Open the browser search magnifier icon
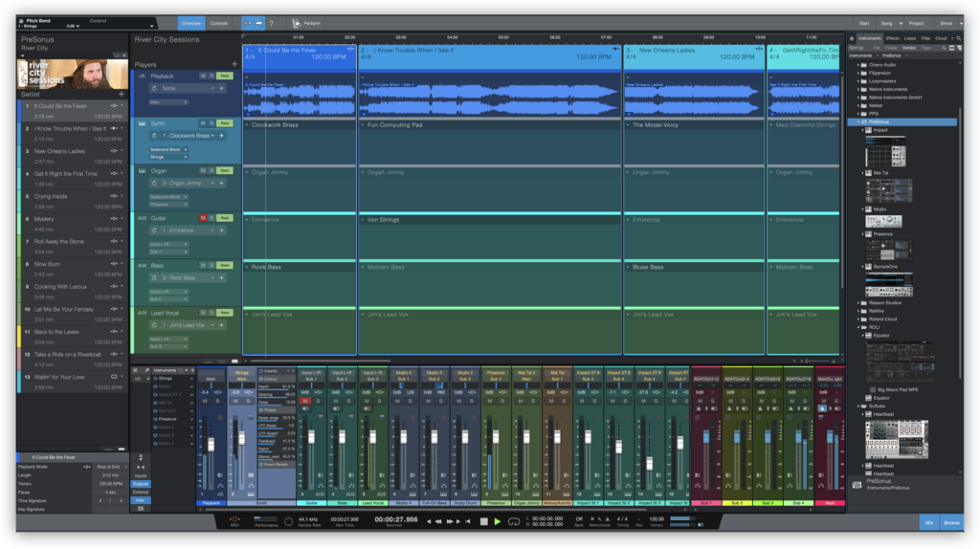980x549 pixels. pos(959,38)
